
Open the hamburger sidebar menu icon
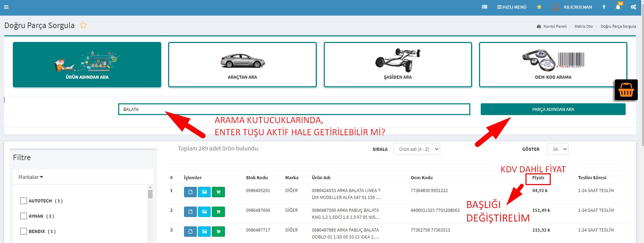[x=6, y=7]
